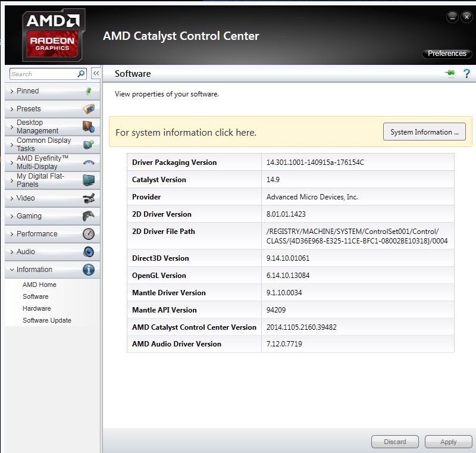Viewport: 476px width, 453px height.
Task: Click the Pinned green pushpin icon
Action: pos(89,91)
